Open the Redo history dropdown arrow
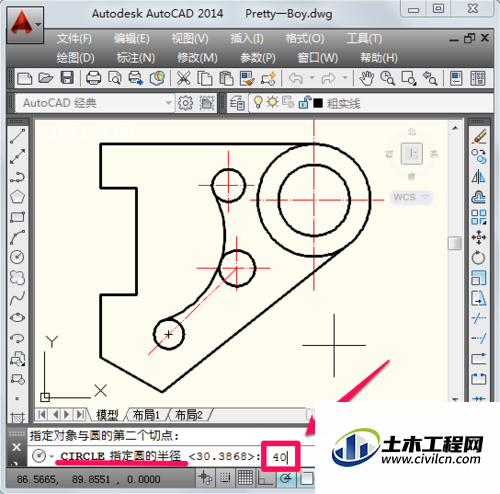500x494 pixels. pyautogui.click(x=345, y=78)
